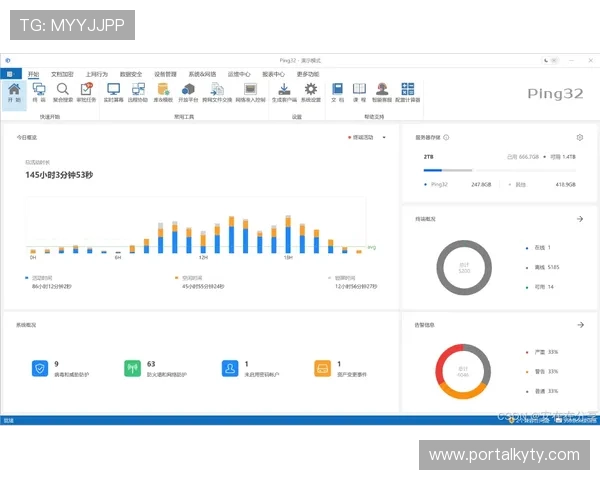Open the 实时屏幕 real-time screen tool

click(113, 91)
